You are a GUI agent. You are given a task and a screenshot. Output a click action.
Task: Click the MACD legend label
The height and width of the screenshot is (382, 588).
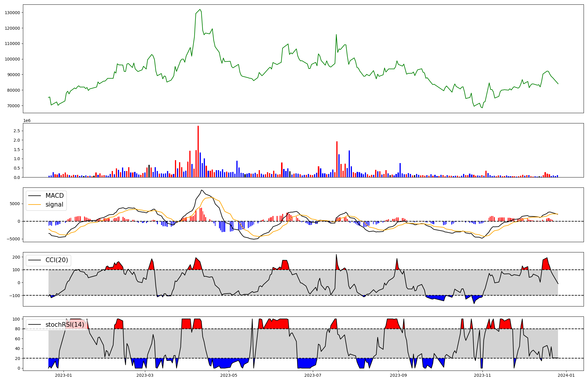coord(54,196)
